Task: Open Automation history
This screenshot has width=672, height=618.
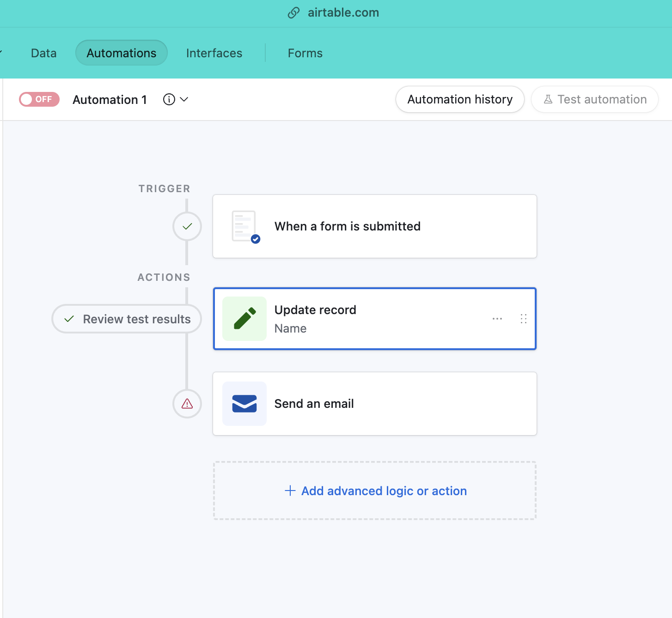Action: pos(460,99)
